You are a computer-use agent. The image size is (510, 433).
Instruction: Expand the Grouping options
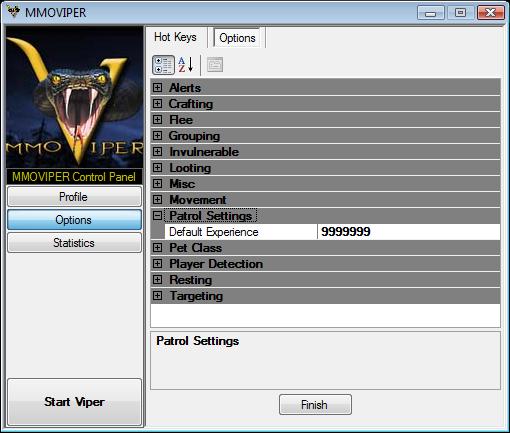(157, 136)
